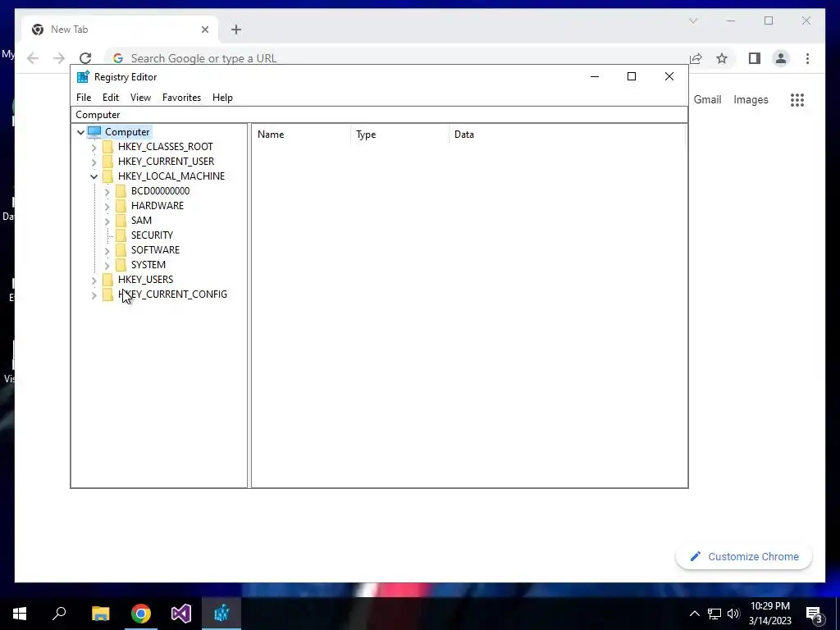Image resolution: width=840 pixels, height=630 pixels.
Task: Open the Favorites menu in Registry Editor
Action: [x=181, y=98]
